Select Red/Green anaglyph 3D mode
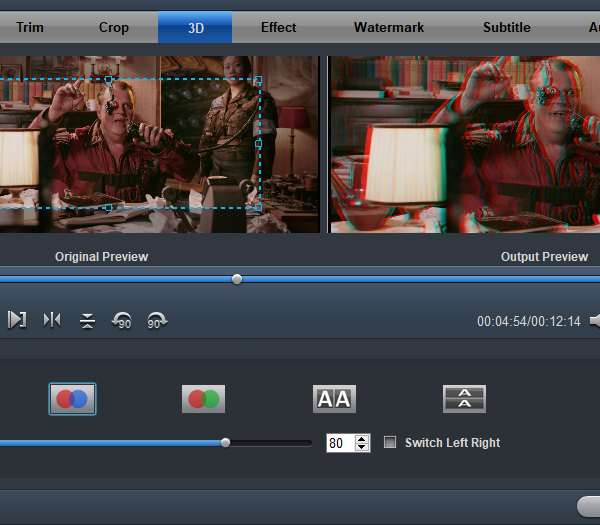The image size is (600, 525). coord(203,399)
